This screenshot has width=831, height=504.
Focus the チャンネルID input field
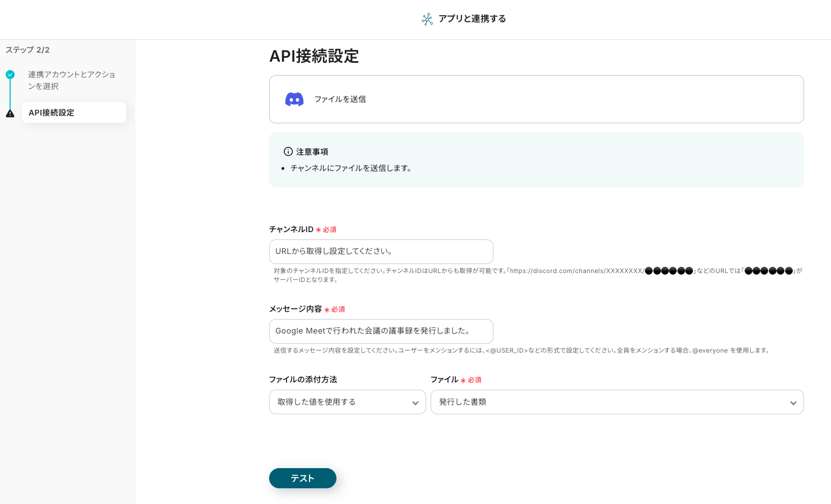[x=381, y=252]
